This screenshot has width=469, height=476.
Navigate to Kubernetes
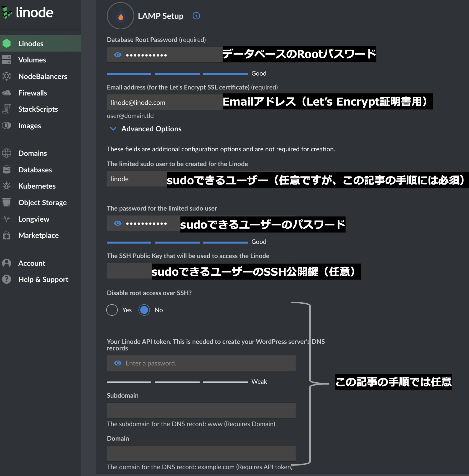(40, 186)
